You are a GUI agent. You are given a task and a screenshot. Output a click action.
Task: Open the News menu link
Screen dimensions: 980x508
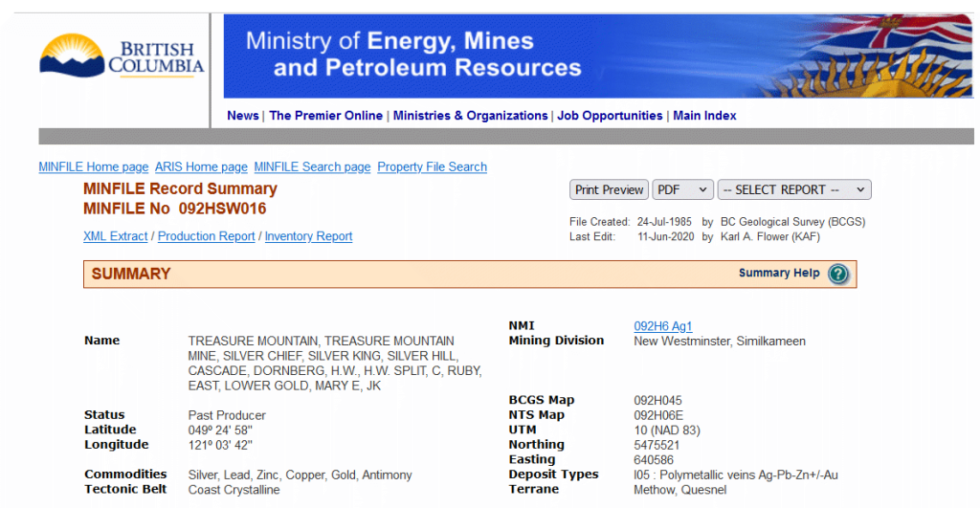pos(242,116)
